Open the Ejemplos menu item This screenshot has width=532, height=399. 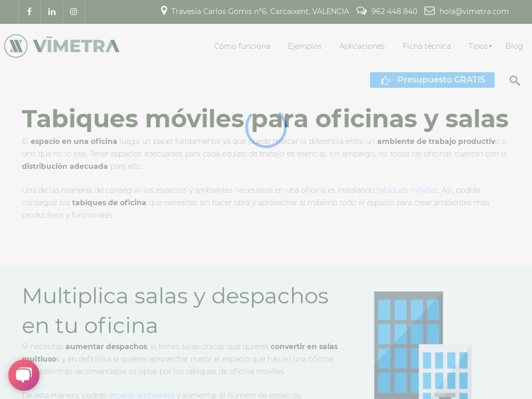point(304,46)
